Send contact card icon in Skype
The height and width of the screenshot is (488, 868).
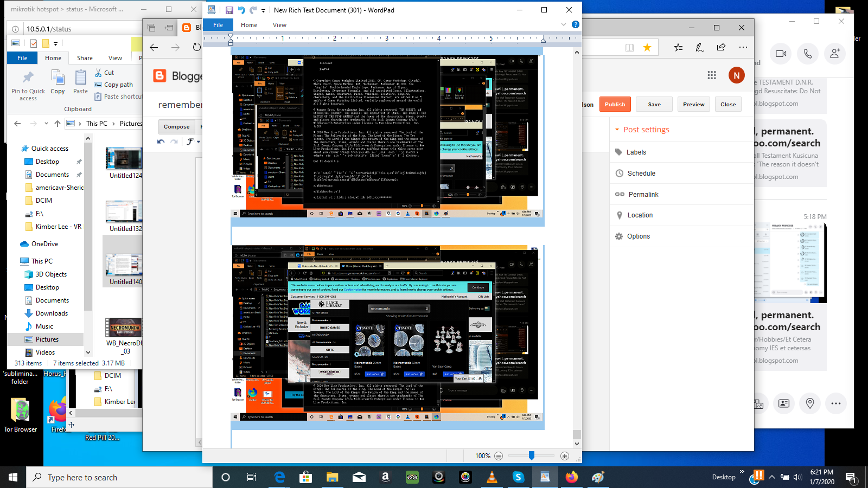coord(783,403)
